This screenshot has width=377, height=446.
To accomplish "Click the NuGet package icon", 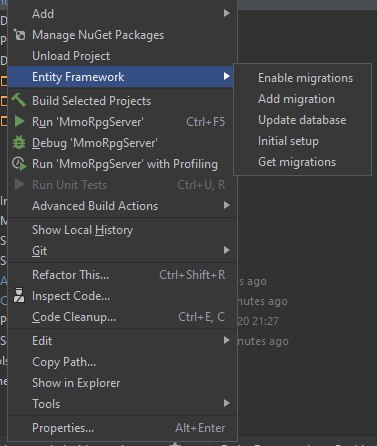I will click(19, 35).
